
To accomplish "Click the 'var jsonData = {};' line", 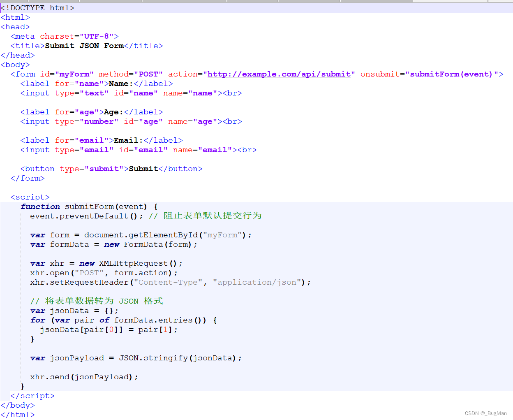I will (x=74, y=311).
